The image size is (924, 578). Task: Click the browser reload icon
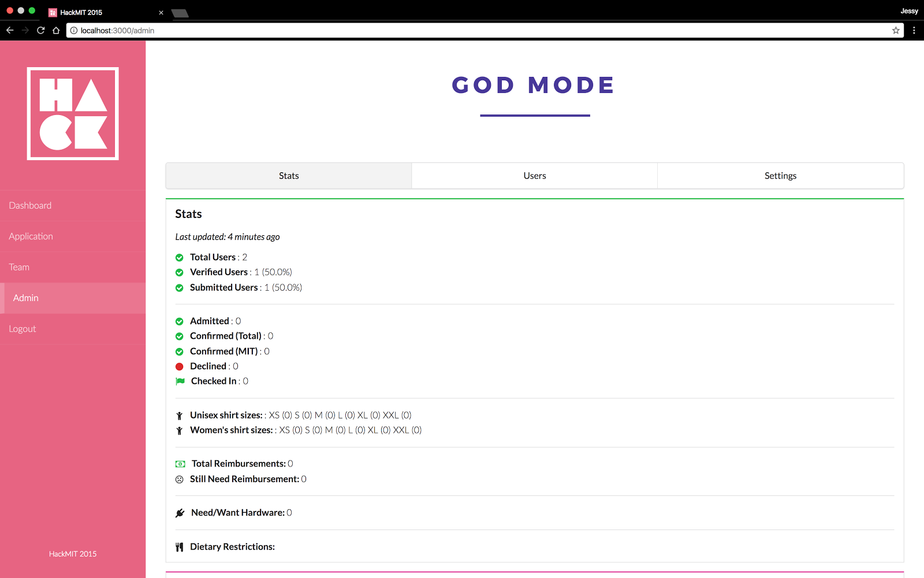coord(40,30)
